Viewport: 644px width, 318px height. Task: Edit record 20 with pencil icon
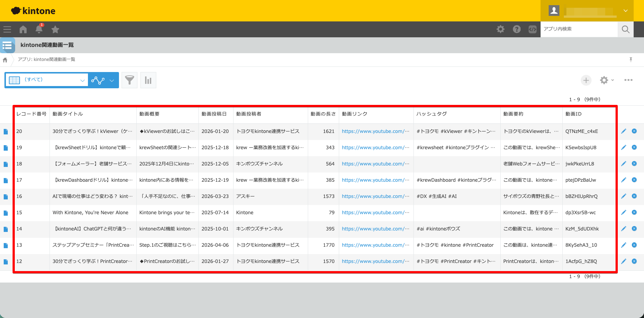tap(624, 131)
